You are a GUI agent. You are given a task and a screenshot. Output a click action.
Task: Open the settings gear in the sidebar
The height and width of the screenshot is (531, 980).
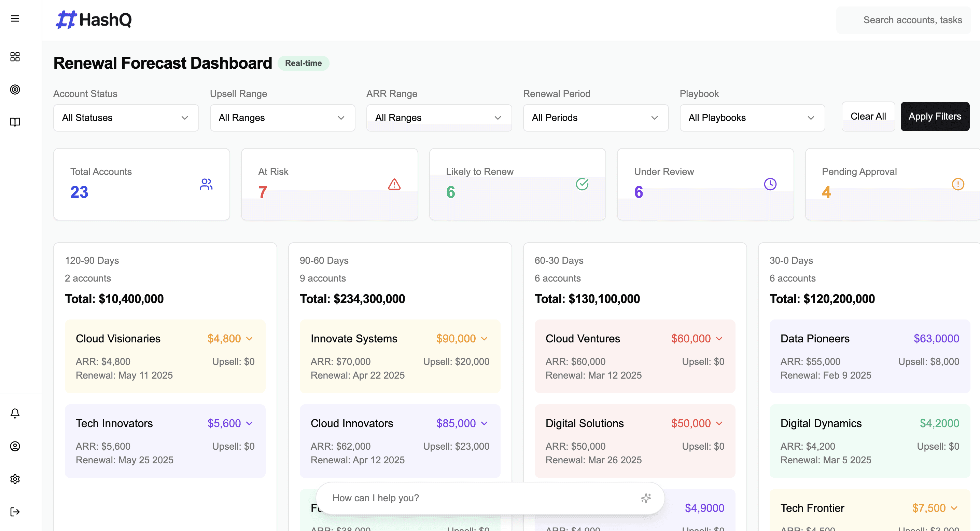click(15, 479)
